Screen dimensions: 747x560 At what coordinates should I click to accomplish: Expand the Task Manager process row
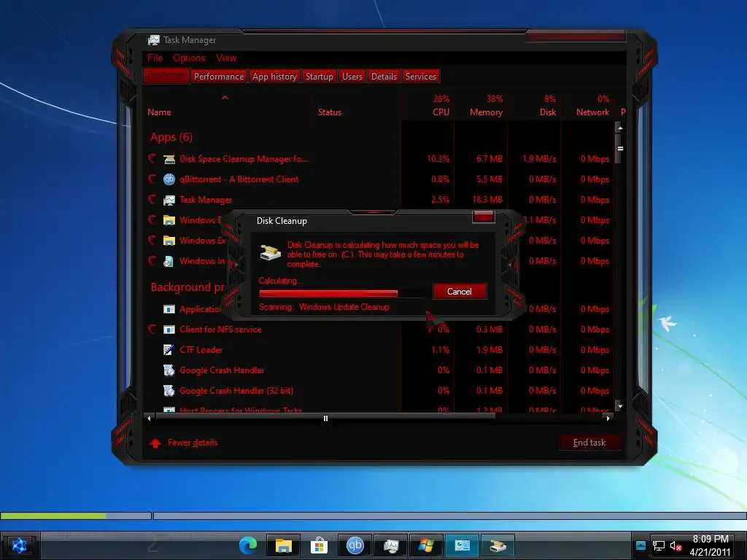point(152,200)
